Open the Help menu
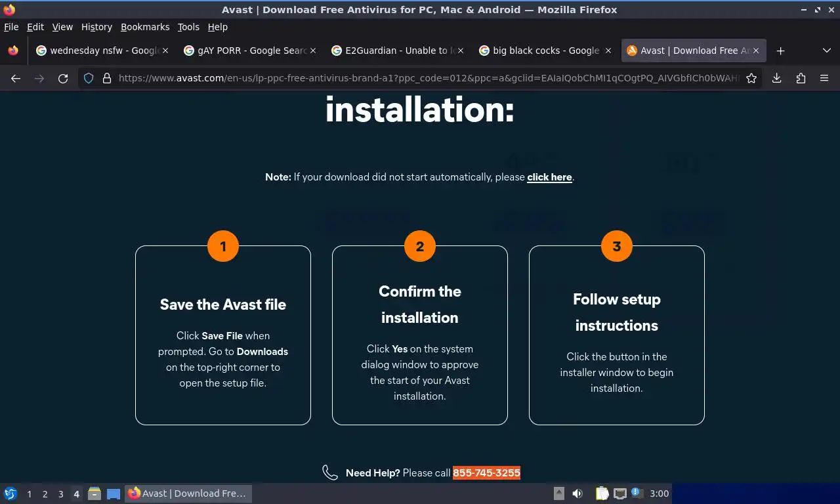 217,27
